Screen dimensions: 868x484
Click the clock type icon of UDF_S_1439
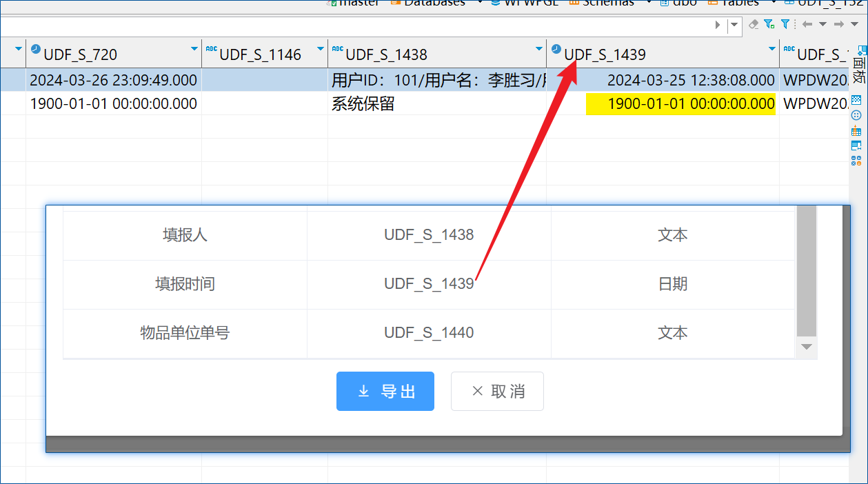557,49
